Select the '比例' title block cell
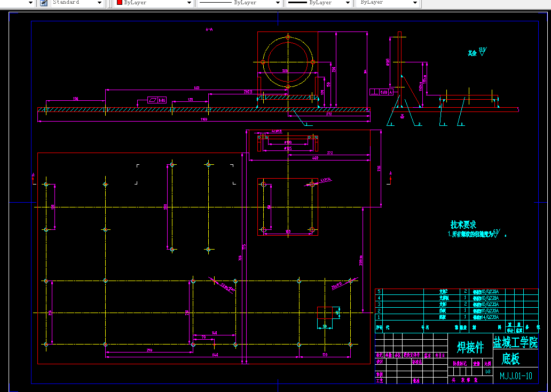 pos(487,364)
